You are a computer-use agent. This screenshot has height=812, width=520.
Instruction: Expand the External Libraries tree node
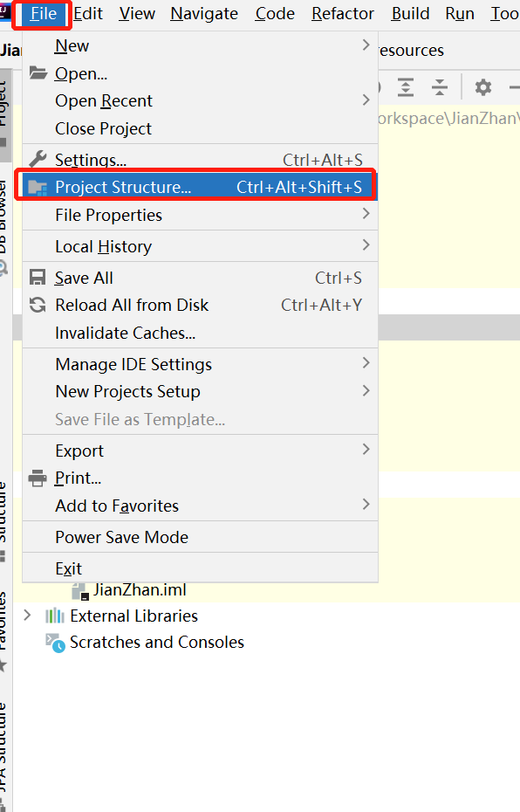point(27,614)
